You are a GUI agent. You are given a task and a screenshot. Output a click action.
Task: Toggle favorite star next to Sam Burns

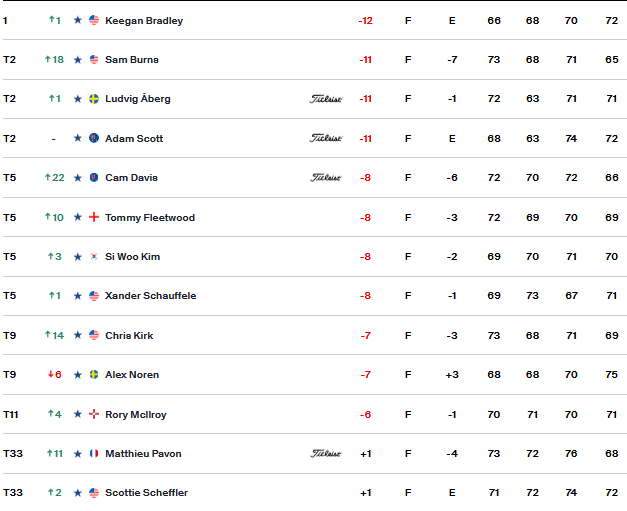point(78,60)
